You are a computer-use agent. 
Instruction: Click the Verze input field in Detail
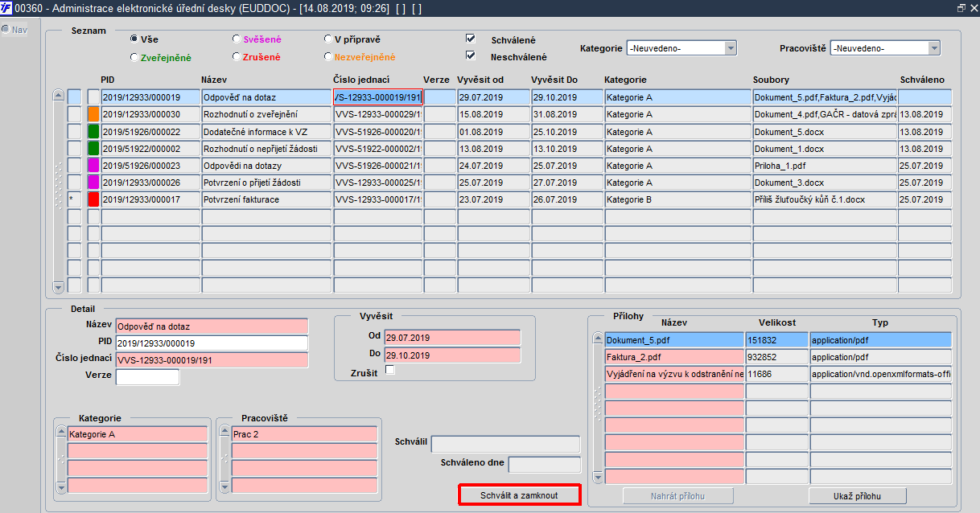[x=148, y=377]
